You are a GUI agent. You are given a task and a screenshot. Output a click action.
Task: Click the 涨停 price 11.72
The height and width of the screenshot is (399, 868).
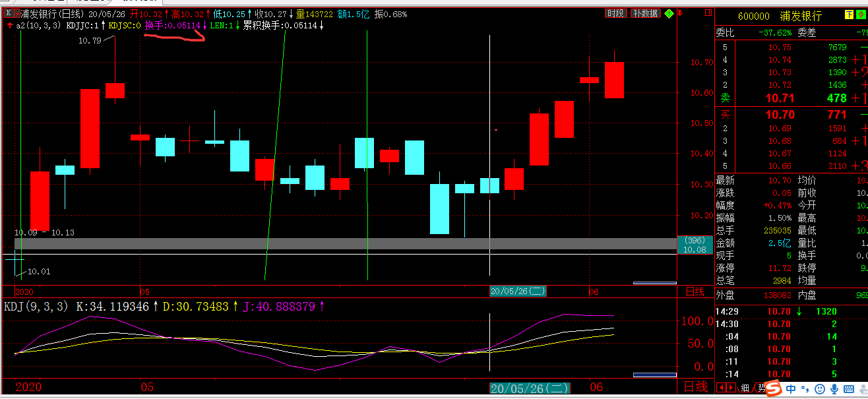pyautogui.click(x=780, y=268)
